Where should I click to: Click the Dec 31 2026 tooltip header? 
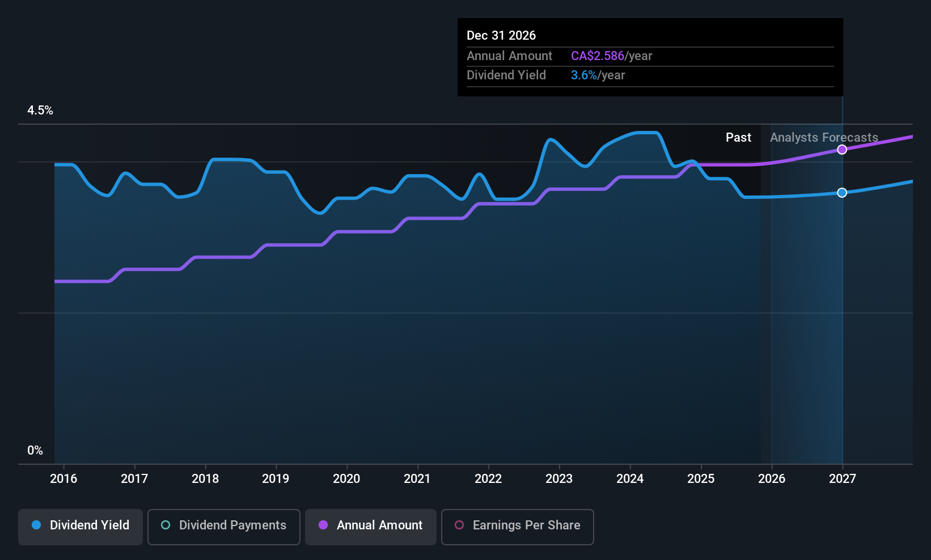click(x=501, y=36)
